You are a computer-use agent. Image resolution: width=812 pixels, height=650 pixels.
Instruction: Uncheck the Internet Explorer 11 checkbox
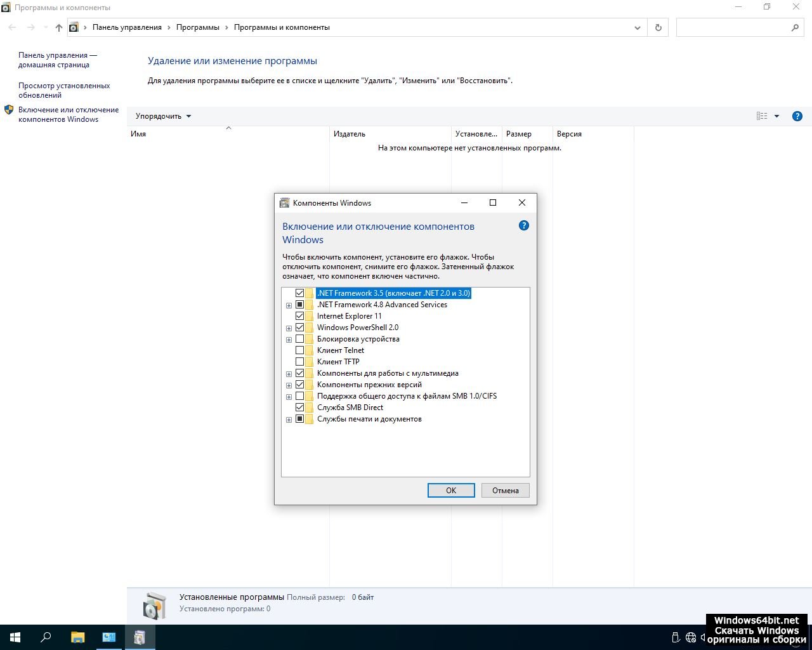(300, 316)
